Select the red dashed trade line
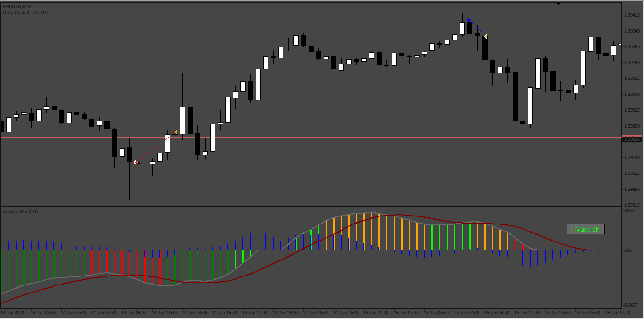Screen dimensions: 644x319 pyautogui.click(x=155, y=147)
